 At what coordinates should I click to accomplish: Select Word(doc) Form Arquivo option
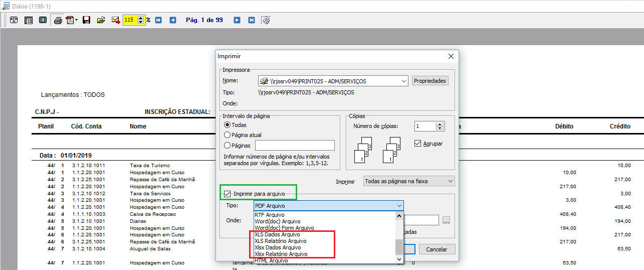[x=324, y=228]
